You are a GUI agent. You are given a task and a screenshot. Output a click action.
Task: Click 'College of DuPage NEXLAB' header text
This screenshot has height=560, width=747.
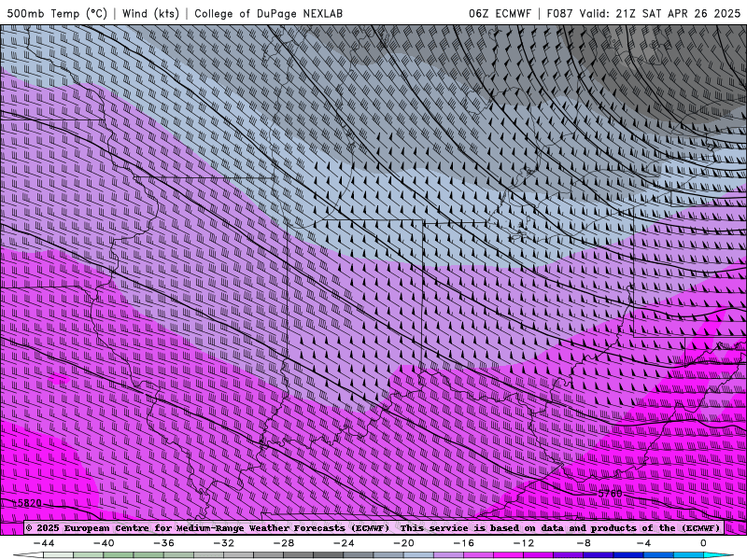268,13
